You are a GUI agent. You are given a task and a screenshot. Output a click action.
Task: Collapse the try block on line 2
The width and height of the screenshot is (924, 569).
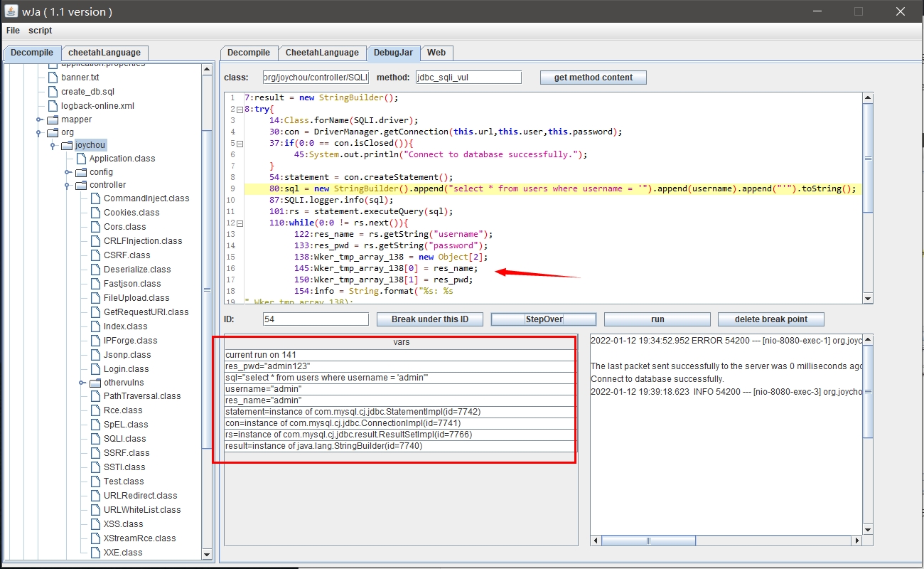[239, 110]
